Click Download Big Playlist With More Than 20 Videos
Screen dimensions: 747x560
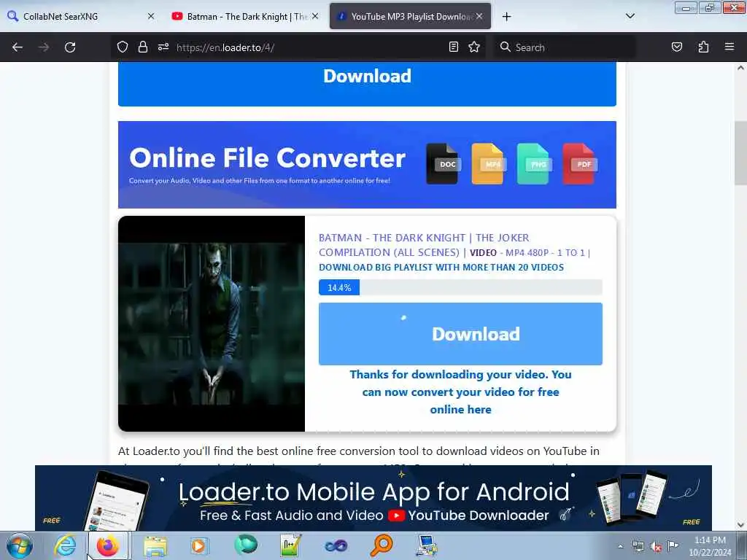coord(441,267)
